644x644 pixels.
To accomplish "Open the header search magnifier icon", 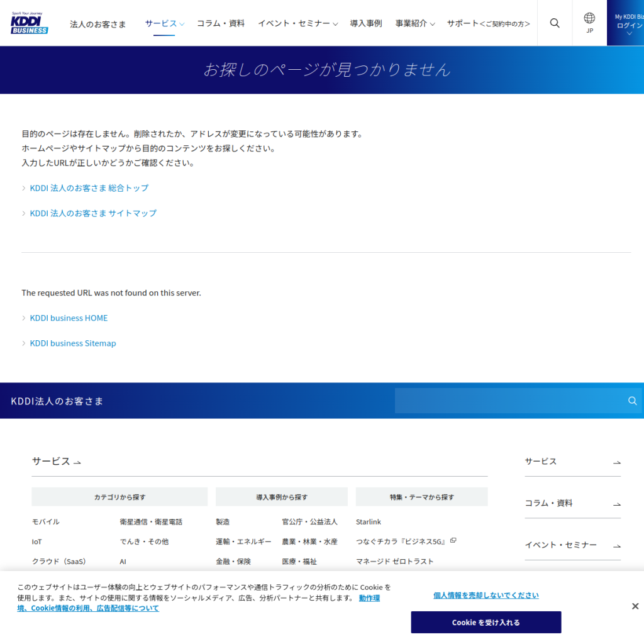I will [x=555, y=23].
